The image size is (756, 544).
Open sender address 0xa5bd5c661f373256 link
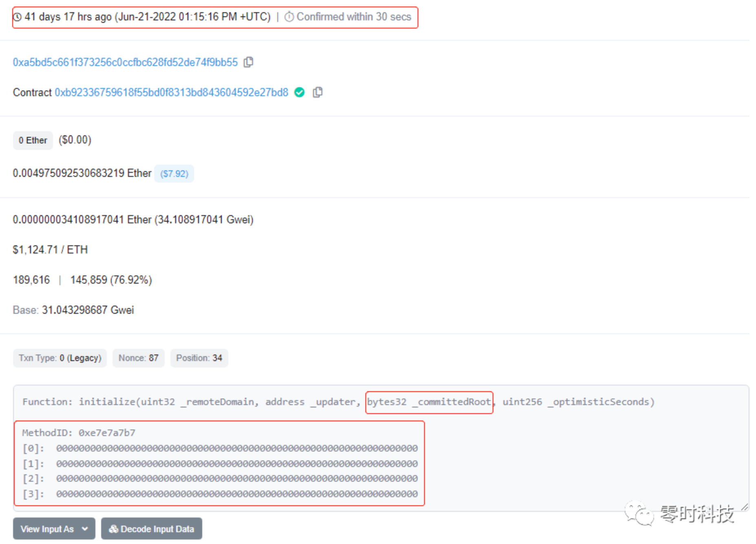(x=125, y=62)
